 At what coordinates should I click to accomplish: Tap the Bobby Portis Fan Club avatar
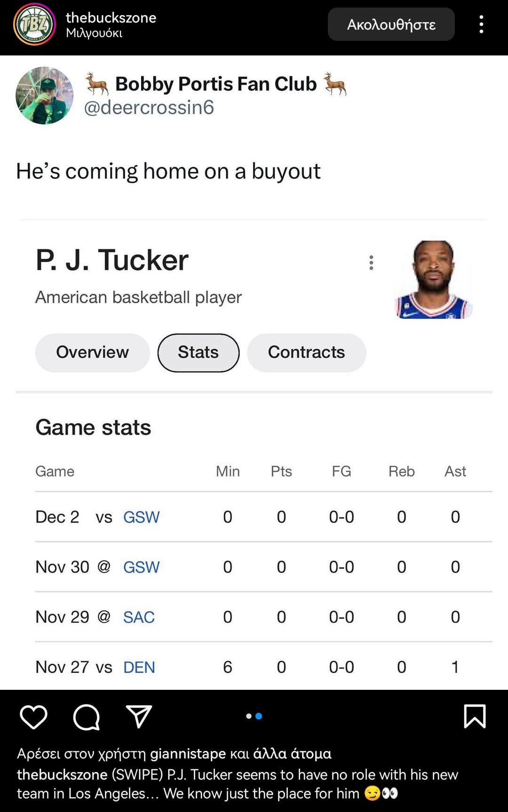tap(45, 95)
